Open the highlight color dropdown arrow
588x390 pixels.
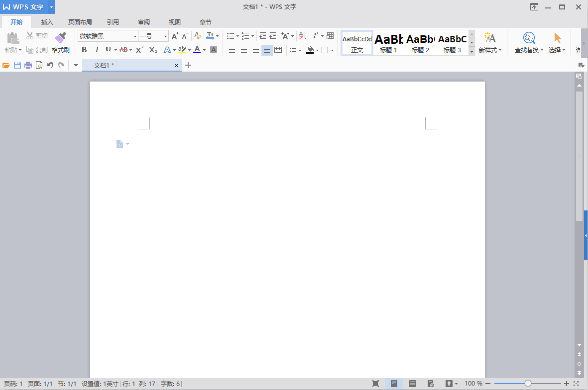[189, 50]
